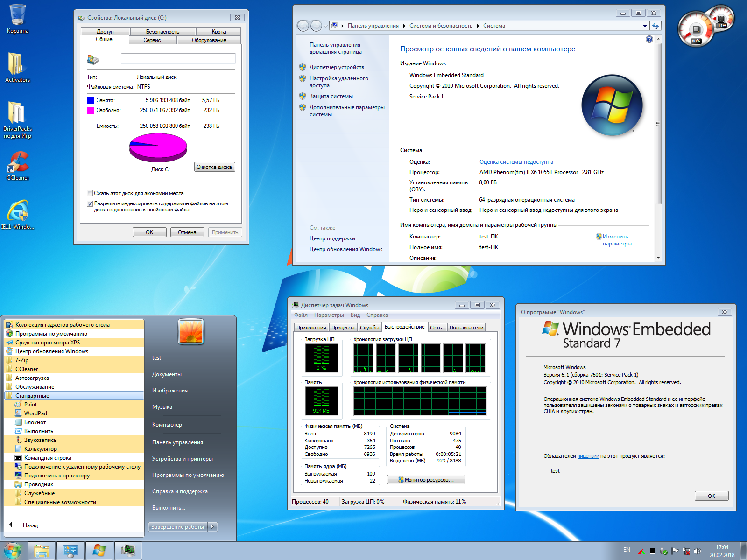This screenshot has height=560, width=747.
Task: Select the Task Manager taskbar button
Action: (128, 551)
